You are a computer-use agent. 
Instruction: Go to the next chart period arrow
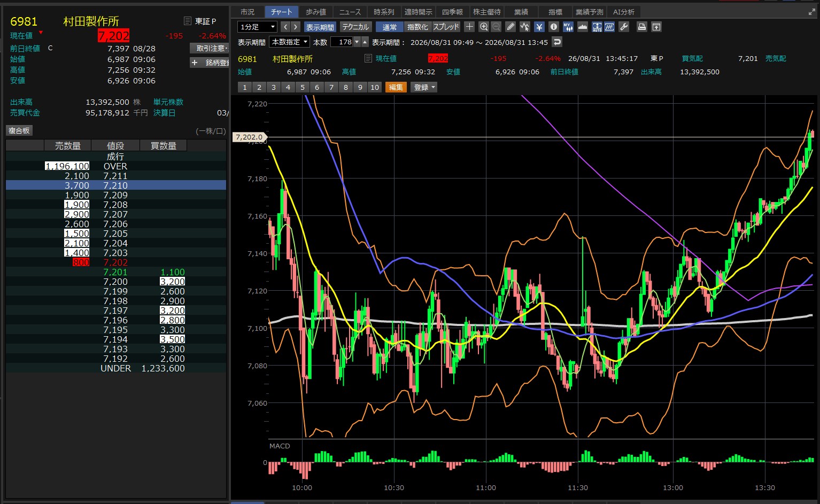point(296,27)
